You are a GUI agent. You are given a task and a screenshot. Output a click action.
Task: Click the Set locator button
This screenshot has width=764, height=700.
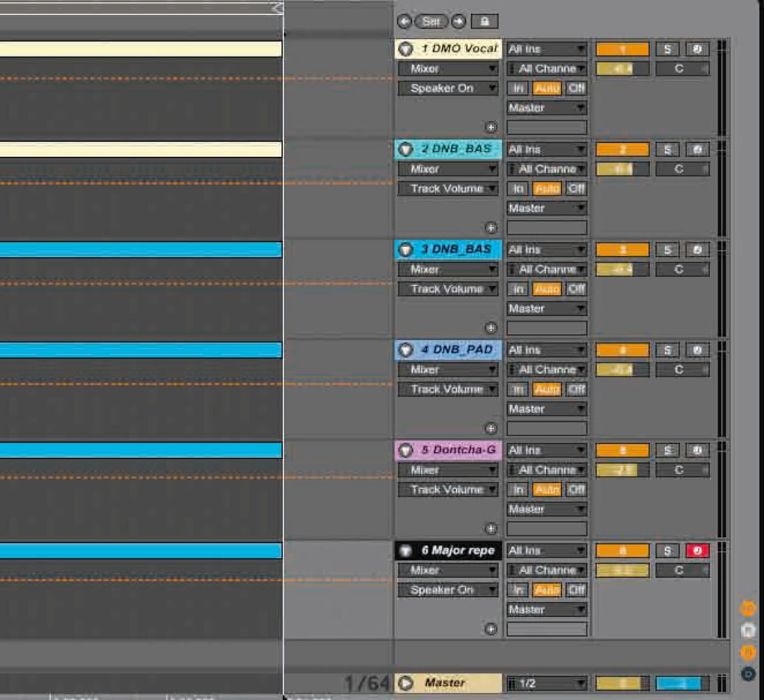[432, 22]
